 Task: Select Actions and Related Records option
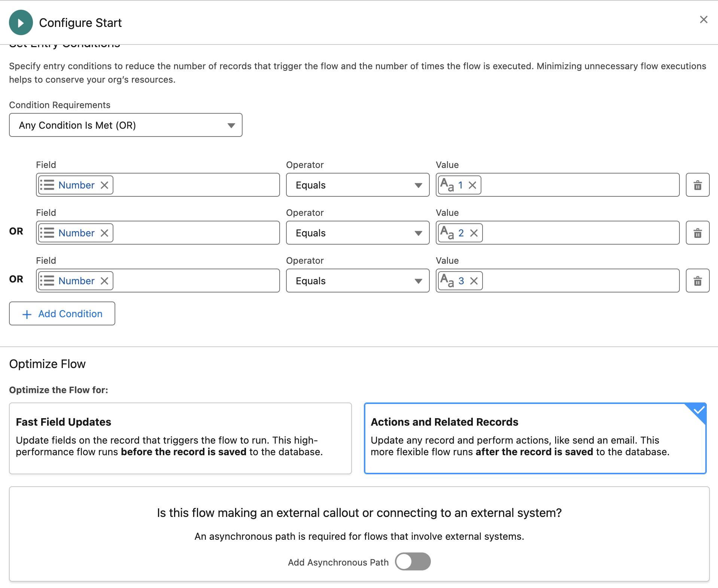[x=535, y=438]
